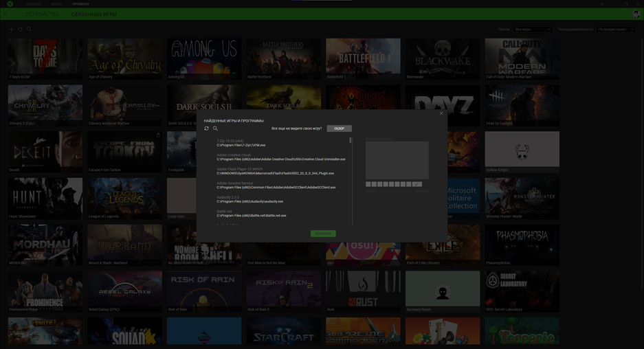Viewport: 644px width, 349px height.
Task: Open the ПРОФИЛИ menu
Action: pos(80,4)
